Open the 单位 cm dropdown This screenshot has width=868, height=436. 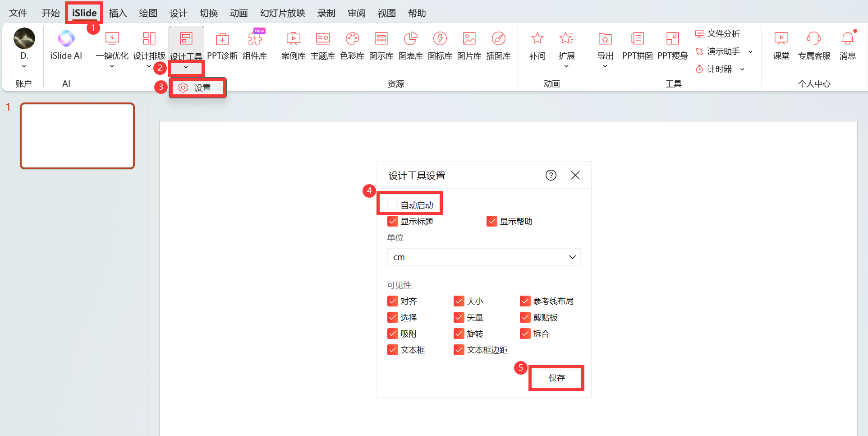(483, 257)
